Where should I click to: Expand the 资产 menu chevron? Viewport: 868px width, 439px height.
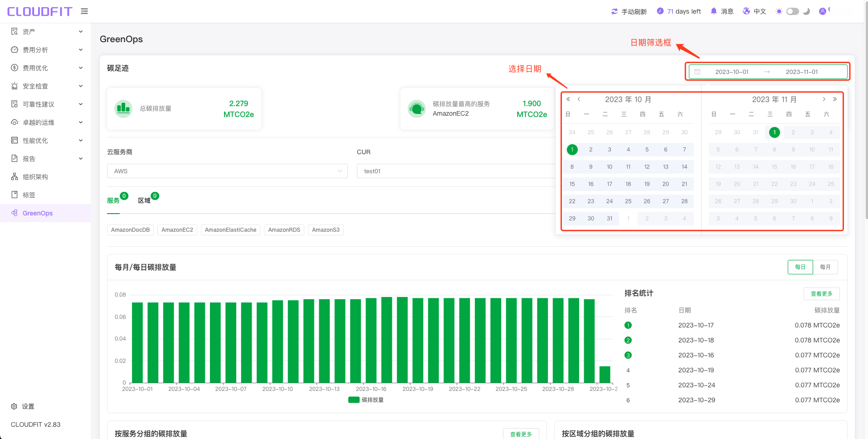point(81,31)
